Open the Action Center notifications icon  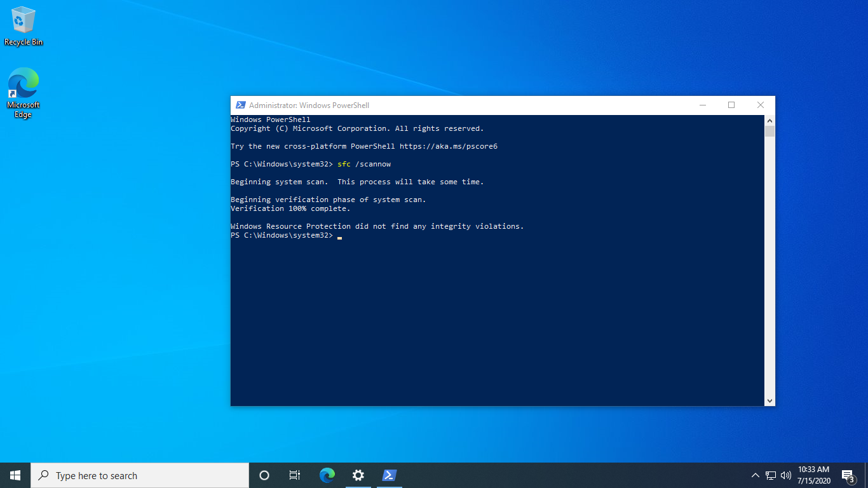pyautogui.click(x=848, y=475)
